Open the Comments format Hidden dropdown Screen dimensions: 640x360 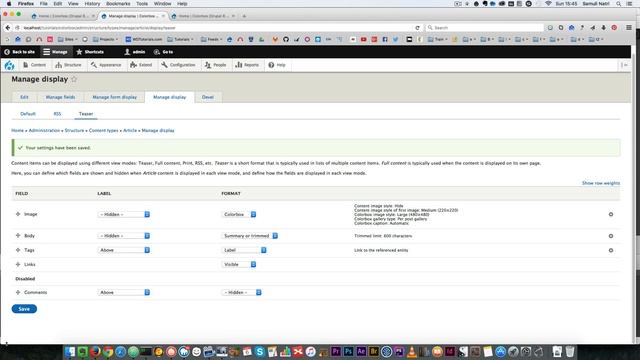[x=242, y=293]
